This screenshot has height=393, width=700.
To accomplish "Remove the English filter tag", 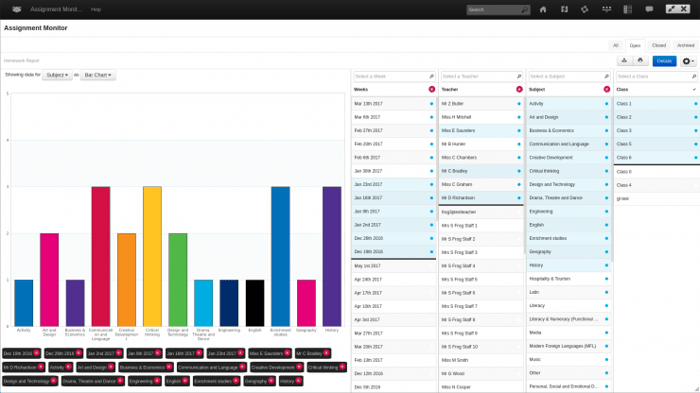I will pos(185,380).
